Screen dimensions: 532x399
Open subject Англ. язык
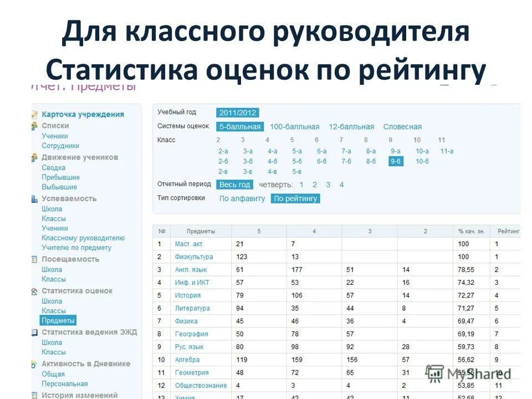tap(191, 270)
